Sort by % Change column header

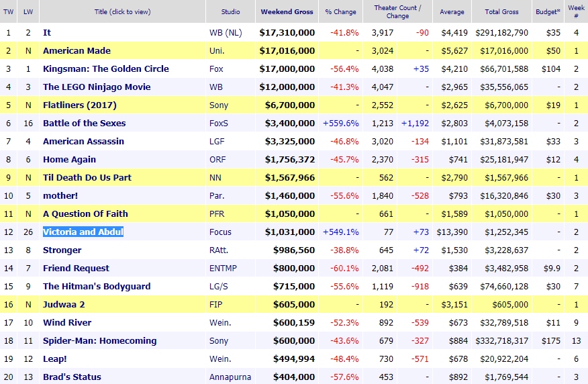point(340,11)
